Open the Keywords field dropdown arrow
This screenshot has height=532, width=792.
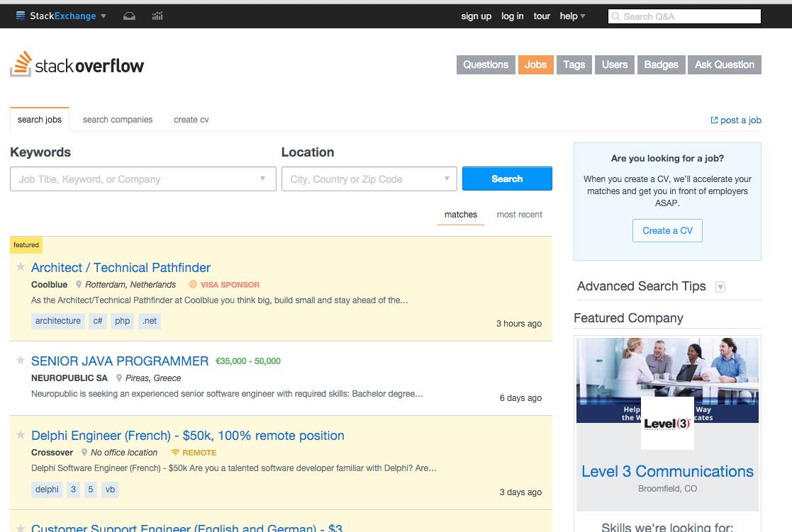tap(262, 179)
